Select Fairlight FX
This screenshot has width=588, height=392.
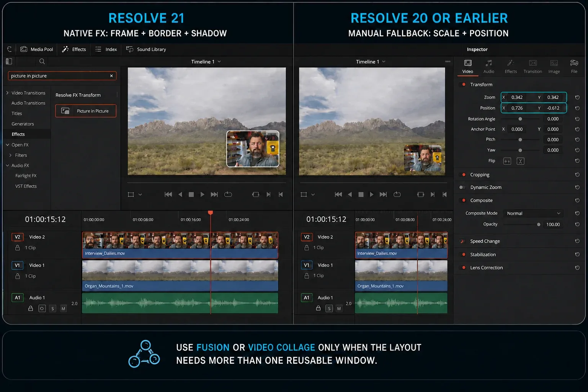click(26, 176)
